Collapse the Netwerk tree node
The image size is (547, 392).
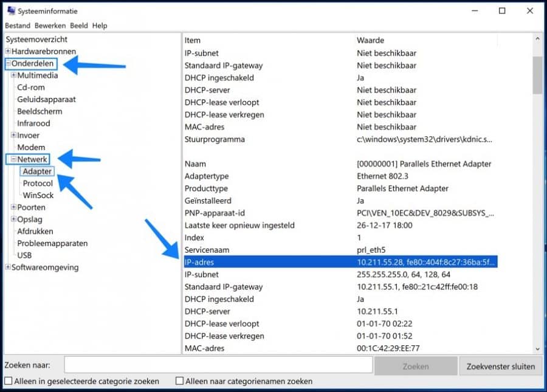pos(14,159)
